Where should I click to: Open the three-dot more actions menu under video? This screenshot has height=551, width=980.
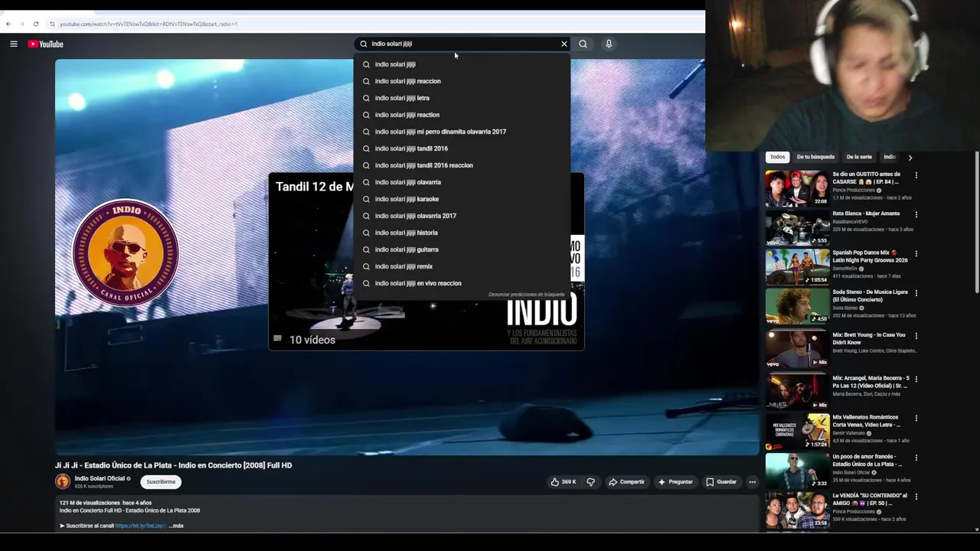753,482
